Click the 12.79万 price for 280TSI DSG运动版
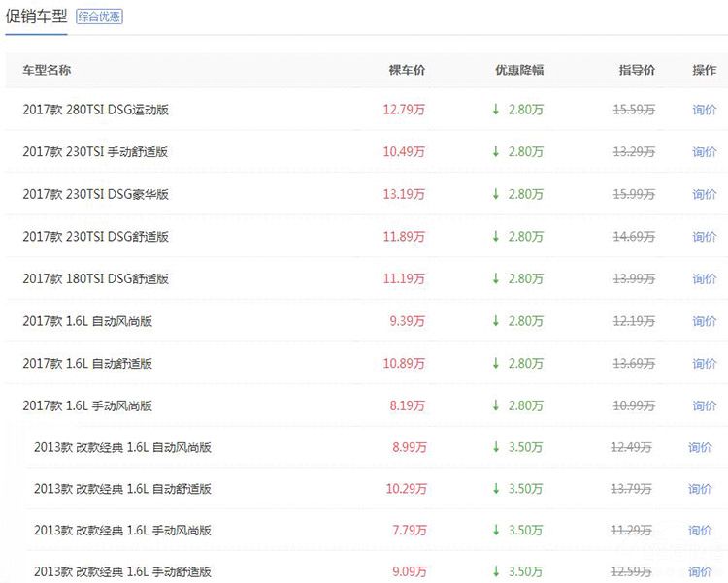 (404, 110)
